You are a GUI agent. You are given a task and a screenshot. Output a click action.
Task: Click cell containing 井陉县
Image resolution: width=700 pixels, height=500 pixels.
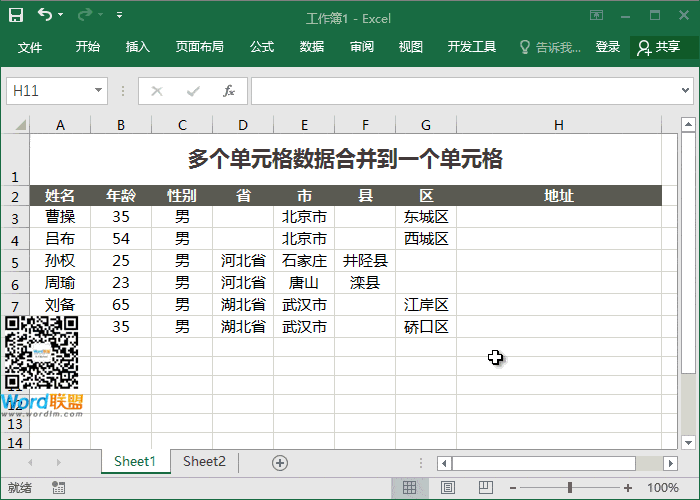coord(365,261)
